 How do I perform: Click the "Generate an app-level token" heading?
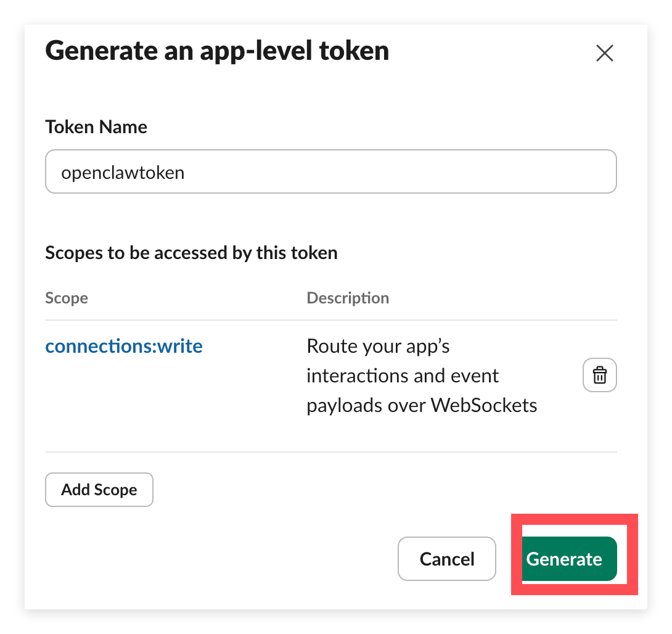tap(217, 51)
